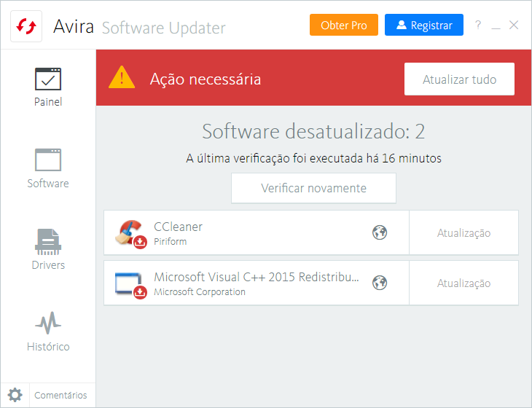Select the CCleaner name text
The height and width of the screenshot is (408, 532).
point(178,227)
